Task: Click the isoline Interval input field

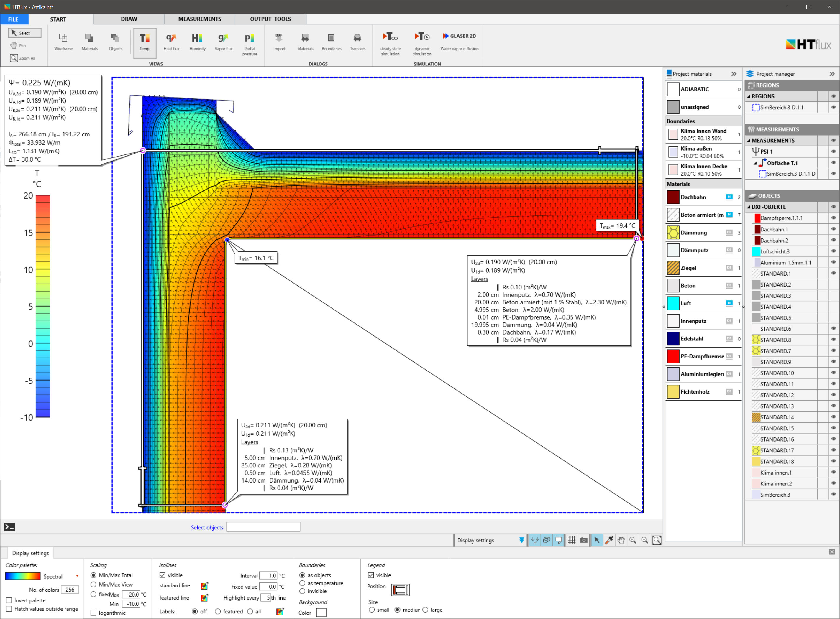Action: pos(268,576)
